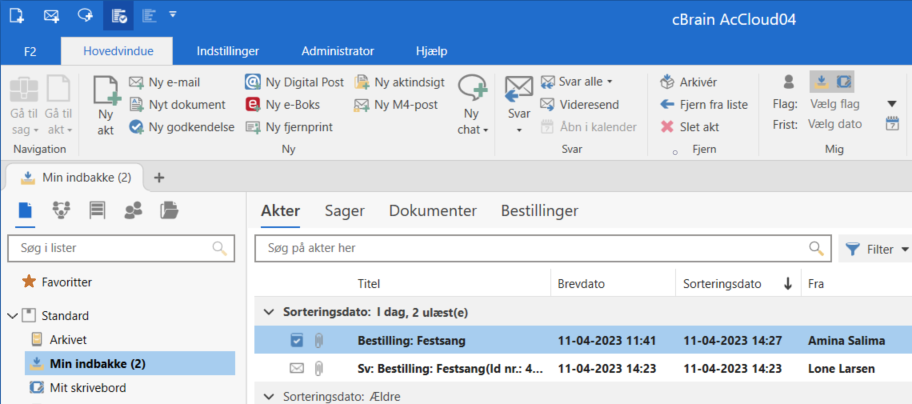Image resolution: width=912 pixels, height=404 pixels.
Task: Select Mit skrivebord in the list
Action: pyautogui.click(x=87, y=387)
